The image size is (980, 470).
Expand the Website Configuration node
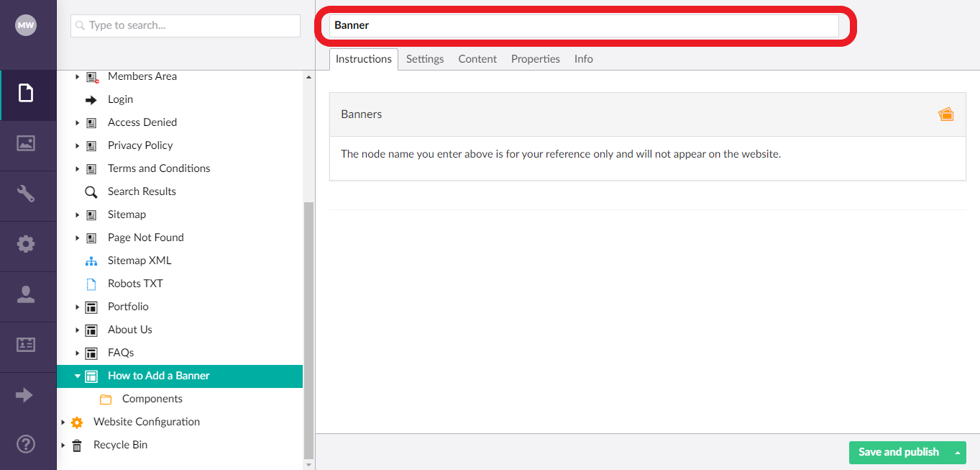tap(63, 422)
